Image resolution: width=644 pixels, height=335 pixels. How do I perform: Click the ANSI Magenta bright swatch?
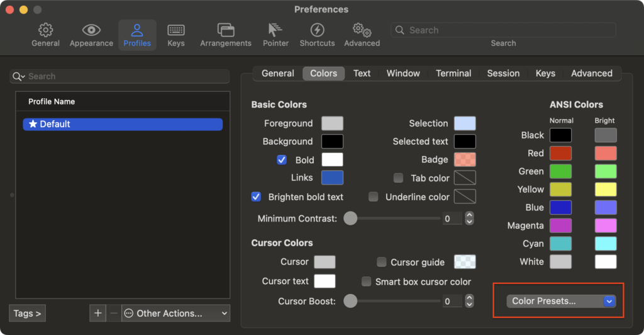(606, 225)
